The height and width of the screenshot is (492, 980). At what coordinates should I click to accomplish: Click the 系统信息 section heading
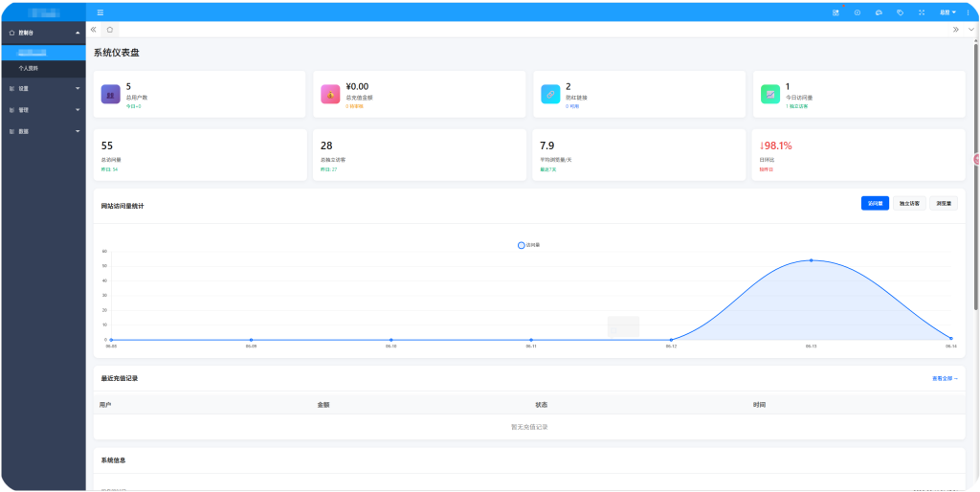pos(114,460)
